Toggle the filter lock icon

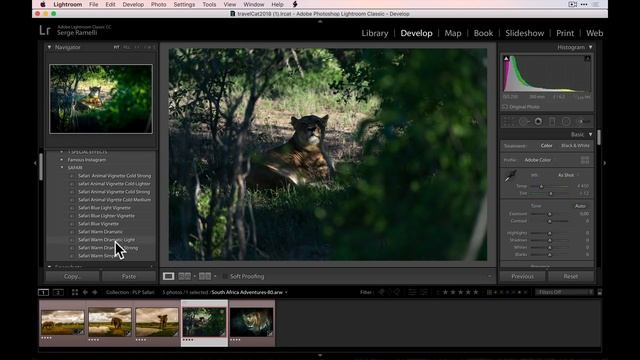tap(600, 292)
